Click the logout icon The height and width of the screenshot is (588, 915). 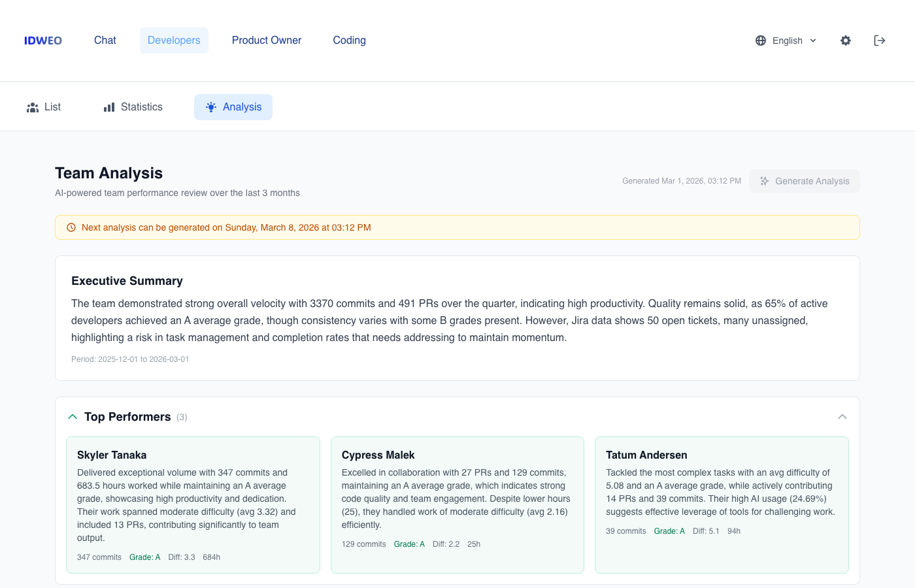coord(880,41)
